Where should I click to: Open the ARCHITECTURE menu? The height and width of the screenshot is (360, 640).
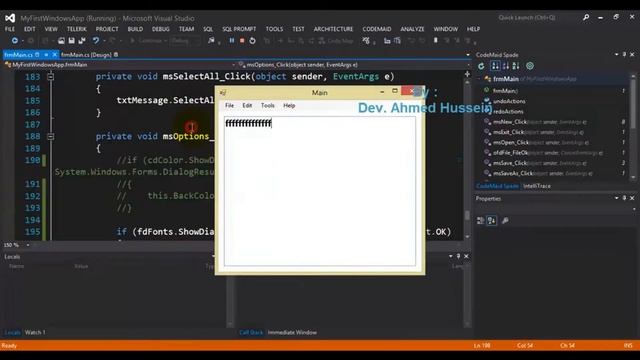[333, 29]
